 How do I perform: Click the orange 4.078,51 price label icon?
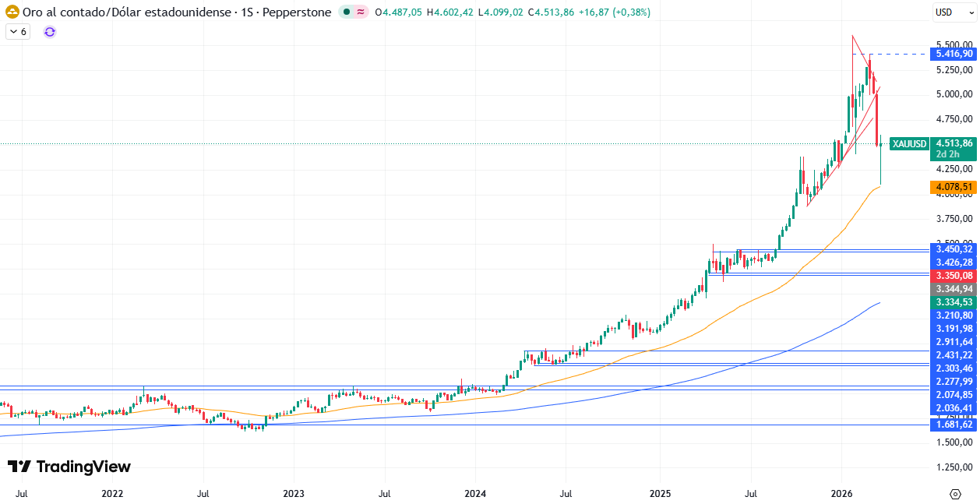(955, 187)
